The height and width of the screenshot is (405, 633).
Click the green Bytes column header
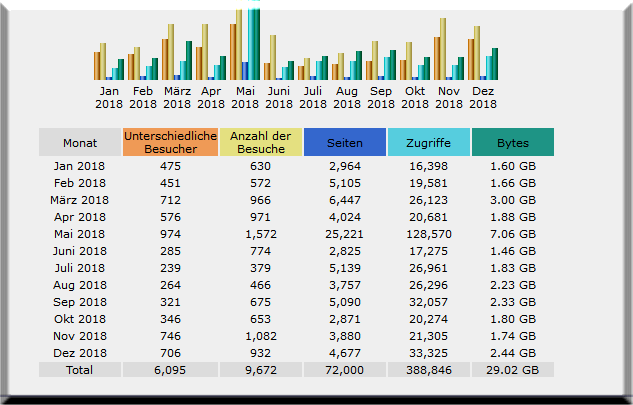tap(512, 142)
